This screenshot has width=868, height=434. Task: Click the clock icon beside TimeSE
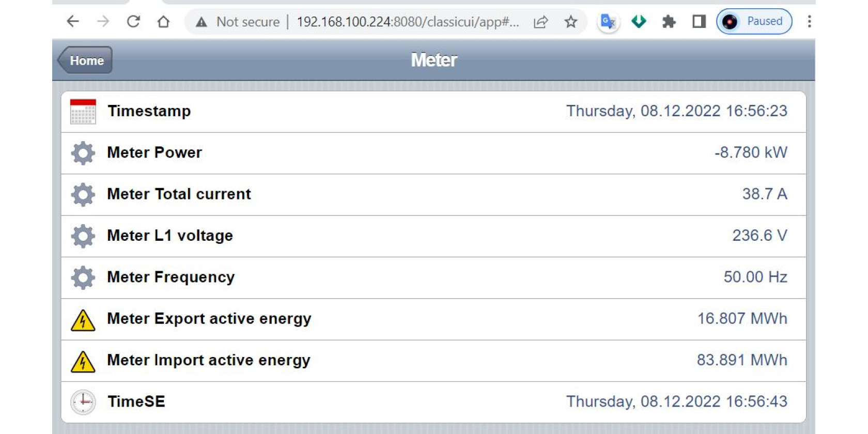coord(83,402)
